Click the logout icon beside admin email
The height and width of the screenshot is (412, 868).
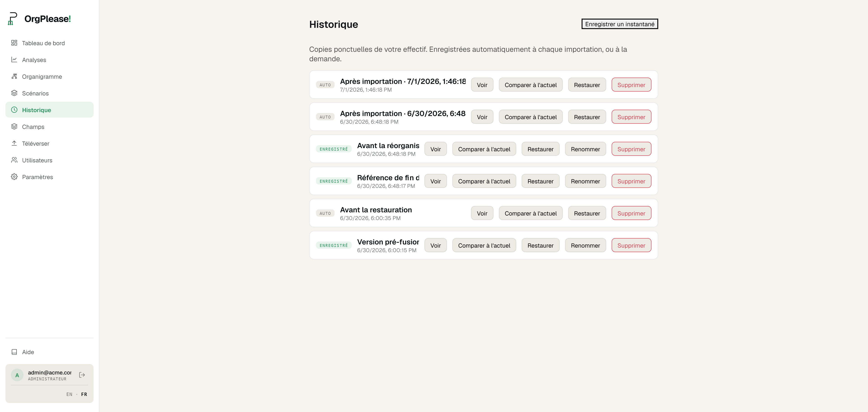coord(82,375)
